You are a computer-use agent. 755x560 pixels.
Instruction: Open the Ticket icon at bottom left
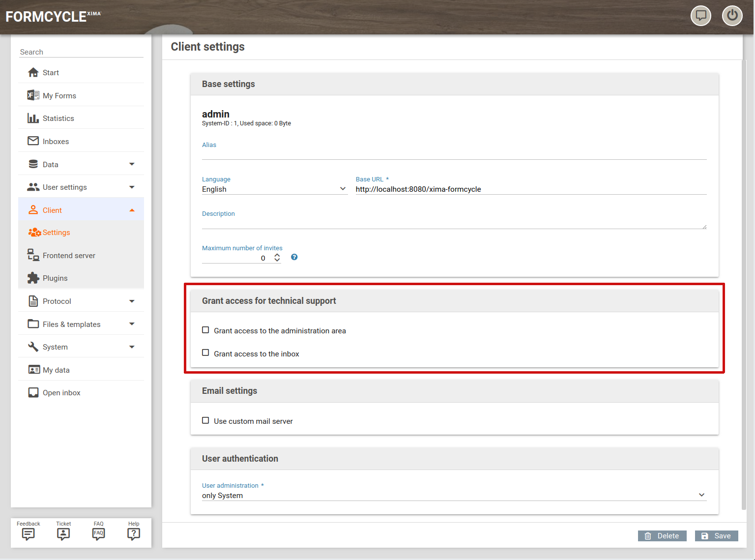coord(63,534)
